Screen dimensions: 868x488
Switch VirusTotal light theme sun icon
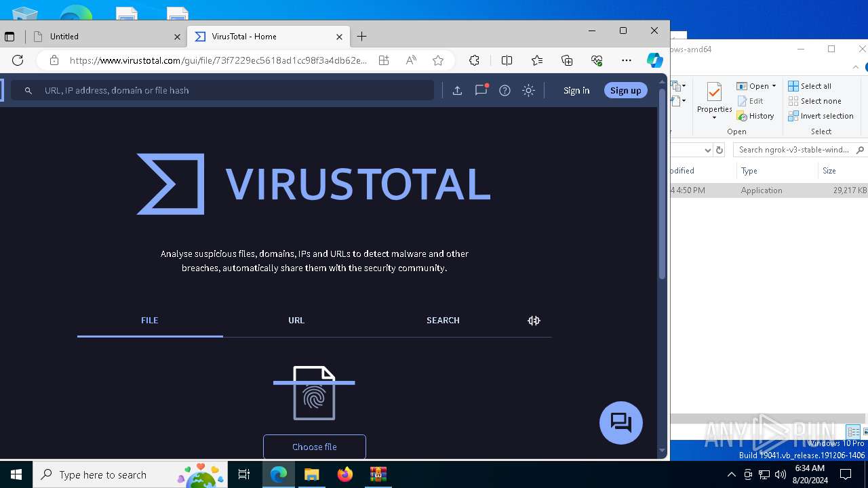pos(529,90)
